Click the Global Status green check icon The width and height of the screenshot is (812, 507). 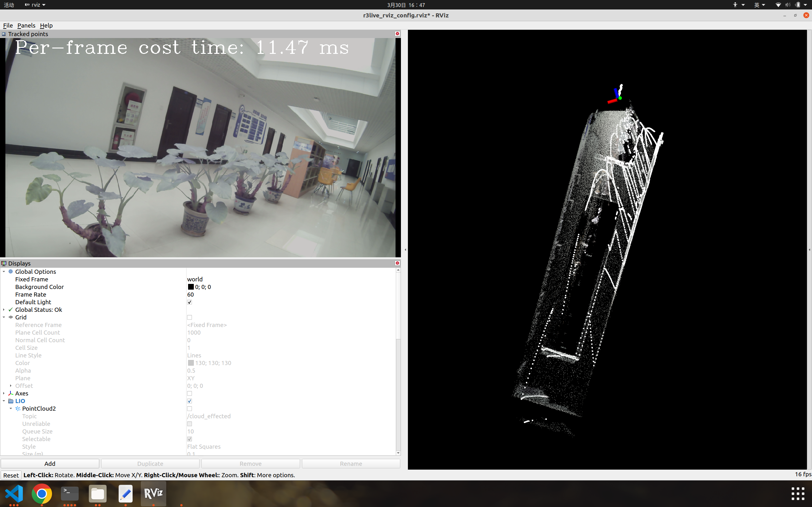coord(10,310)
